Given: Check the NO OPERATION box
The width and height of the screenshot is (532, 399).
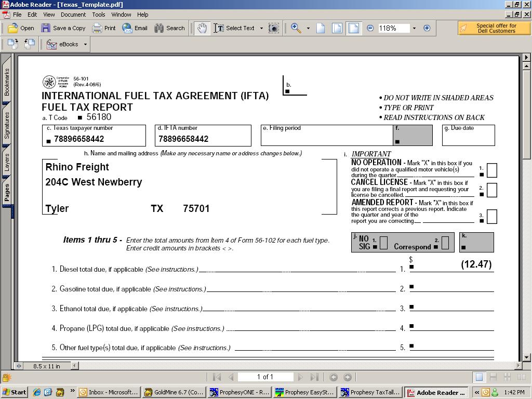Looking at the screenshot, I should point(491,170).
